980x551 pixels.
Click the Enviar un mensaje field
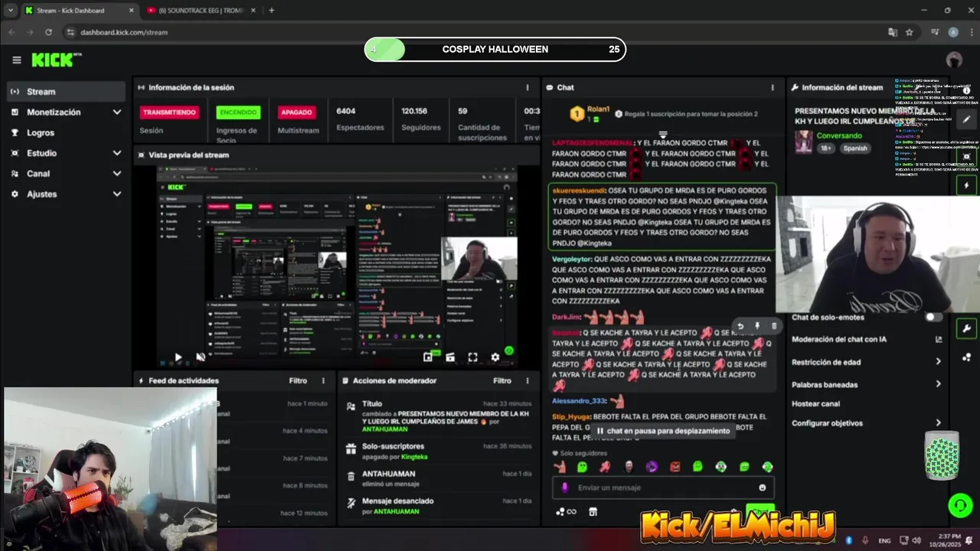click(662, 487)
